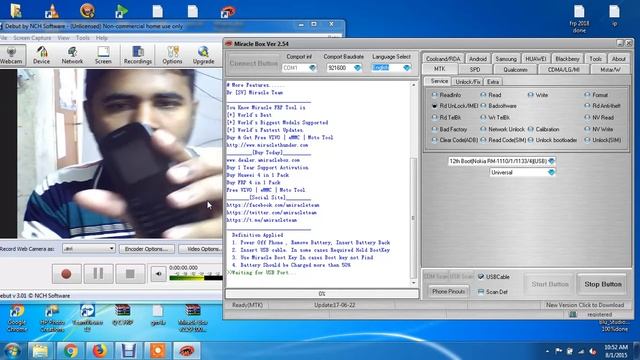Open Tools menu in Debut
Viewport: 640px width, 360px height.
pyautogui.click(x=82, y=38)
